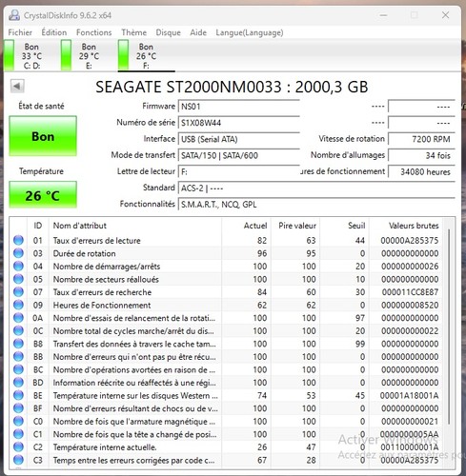
Task: Open the Disque menu
Action: coord(168,32)
